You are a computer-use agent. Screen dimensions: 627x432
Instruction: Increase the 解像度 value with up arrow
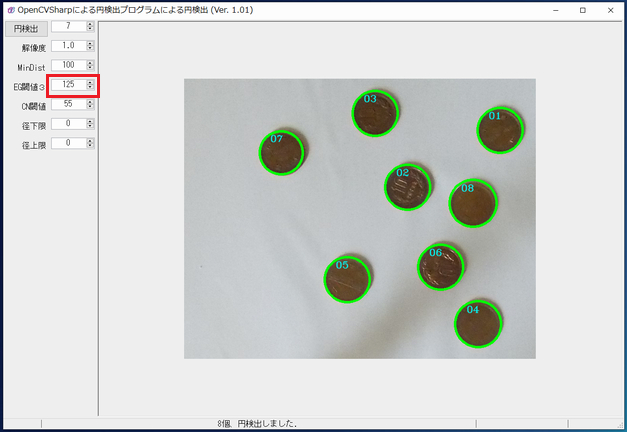click(x=90, y=44)
